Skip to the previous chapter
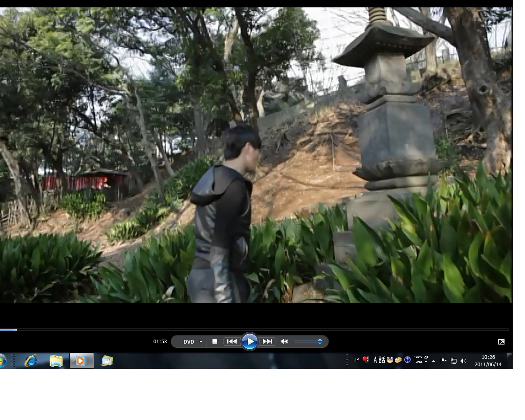This screenshot has height=420, width=525. 232,342
